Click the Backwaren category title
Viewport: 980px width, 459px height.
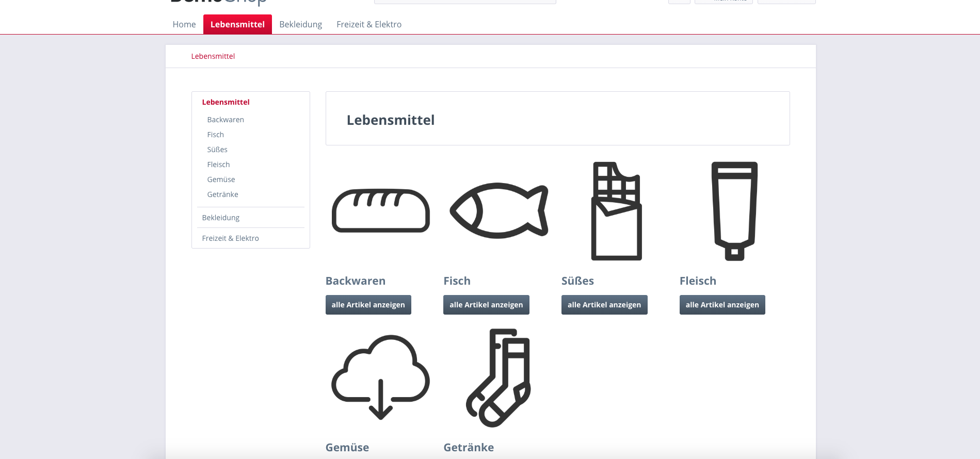356,281
